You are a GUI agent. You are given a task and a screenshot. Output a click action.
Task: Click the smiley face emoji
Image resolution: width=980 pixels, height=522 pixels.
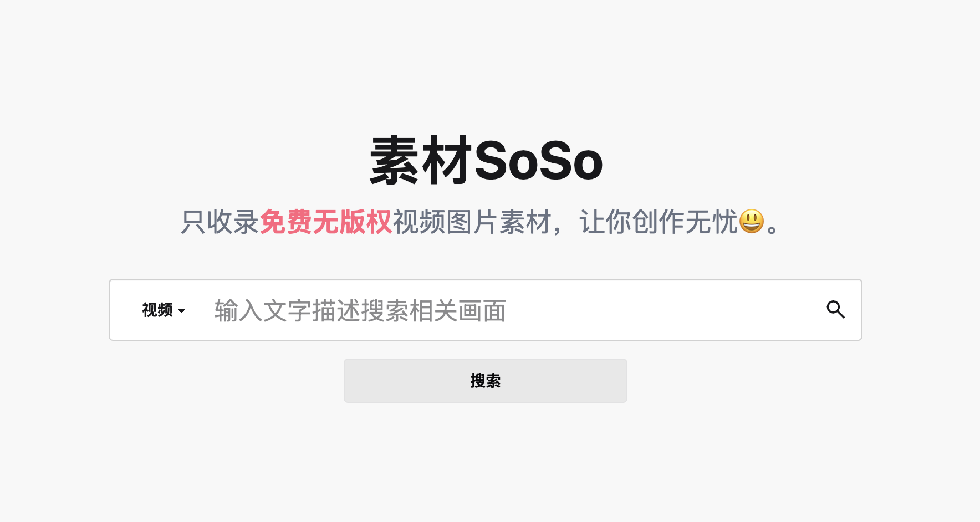(x=752, y=222)
